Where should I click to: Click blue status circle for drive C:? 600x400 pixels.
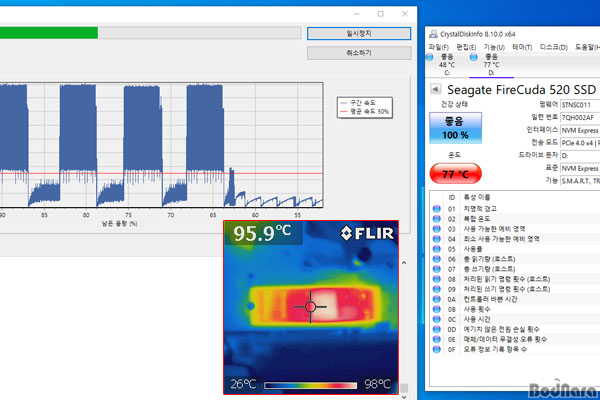430,57
